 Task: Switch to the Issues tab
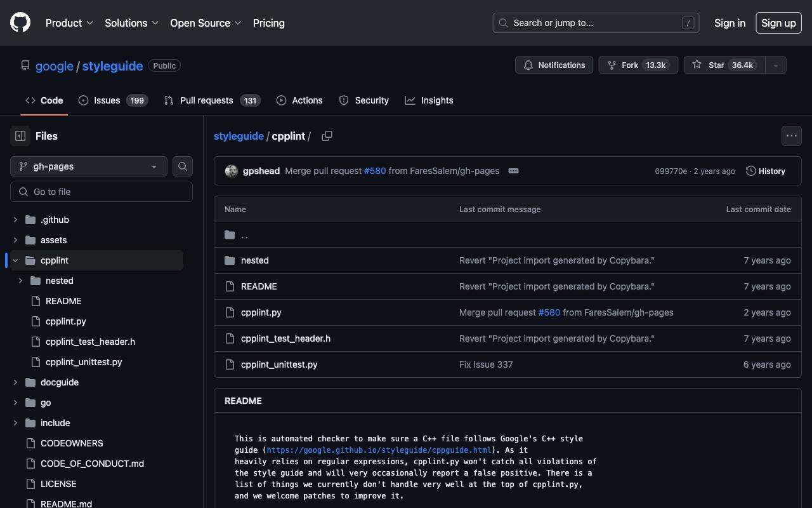(113, 100)
